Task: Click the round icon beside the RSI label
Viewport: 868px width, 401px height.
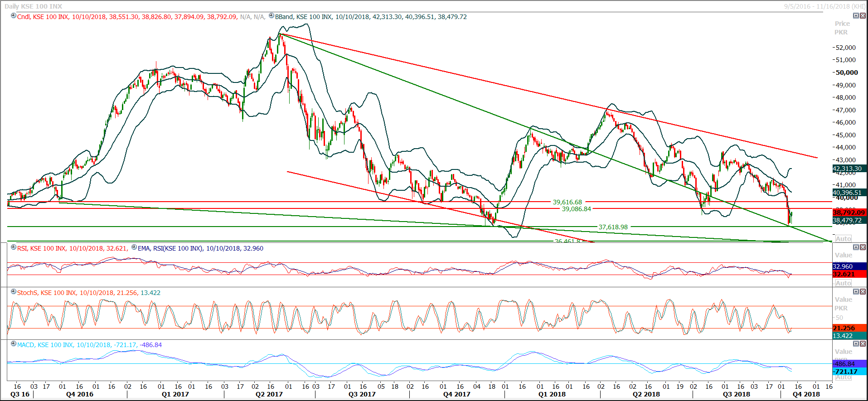Action: click(x=14, y=247)
